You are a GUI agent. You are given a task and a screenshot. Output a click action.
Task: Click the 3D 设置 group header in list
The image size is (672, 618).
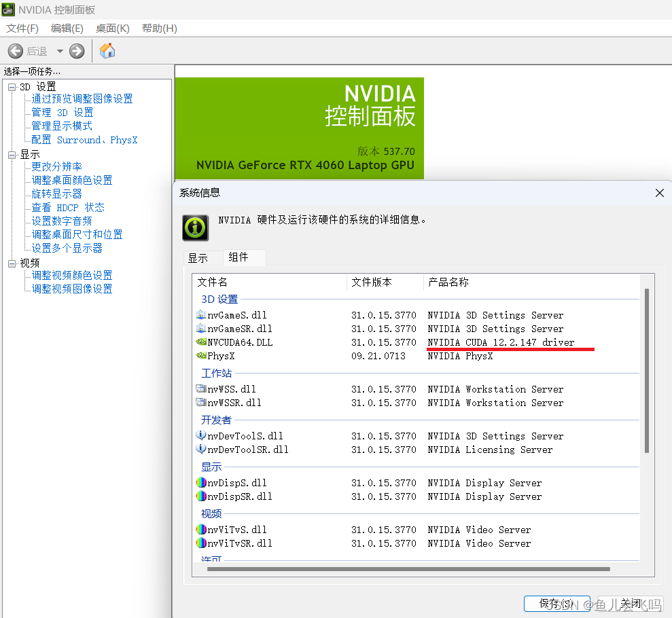point(219,299)
